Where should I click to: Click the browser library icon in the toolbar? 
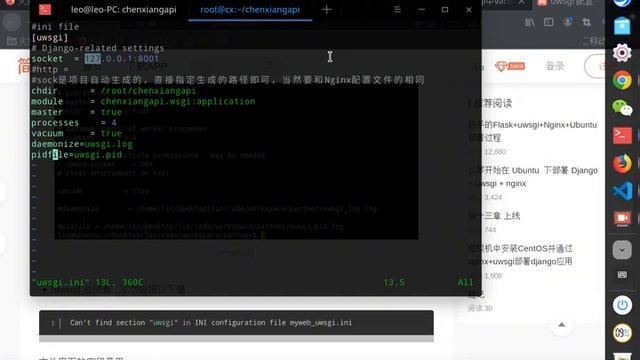(529, 22)
